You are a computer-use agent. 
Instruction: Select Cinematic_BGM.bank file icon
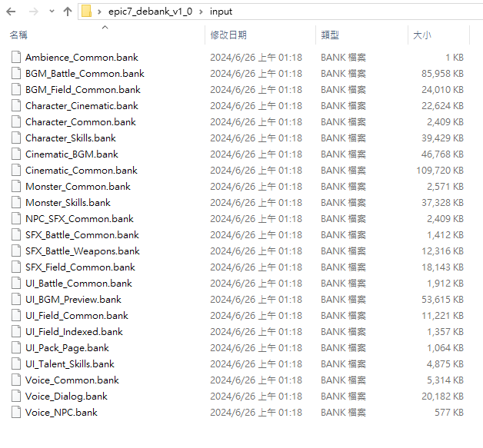[x=16, y=154]
